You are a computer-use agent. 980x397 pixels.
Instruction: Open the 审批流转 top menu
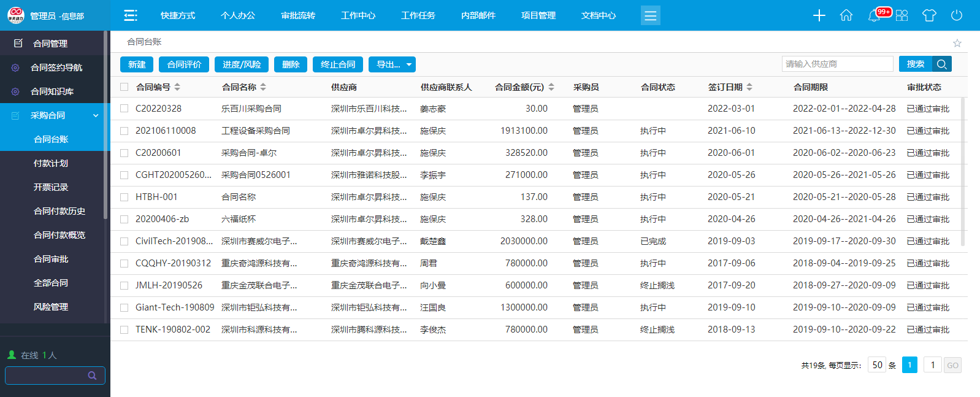click(x=298, y=15)
